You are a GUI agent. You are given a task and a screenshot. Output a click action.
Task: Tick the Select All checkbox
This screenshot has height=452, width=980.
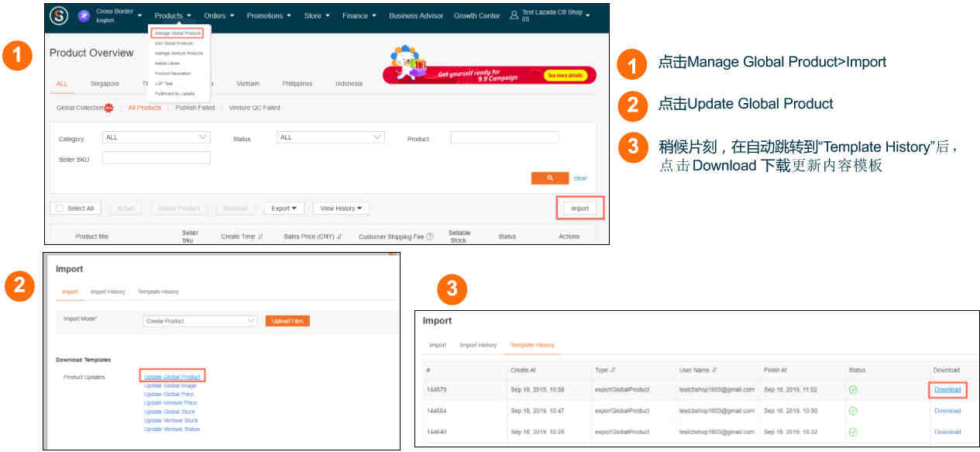click(x=60, y=209)
